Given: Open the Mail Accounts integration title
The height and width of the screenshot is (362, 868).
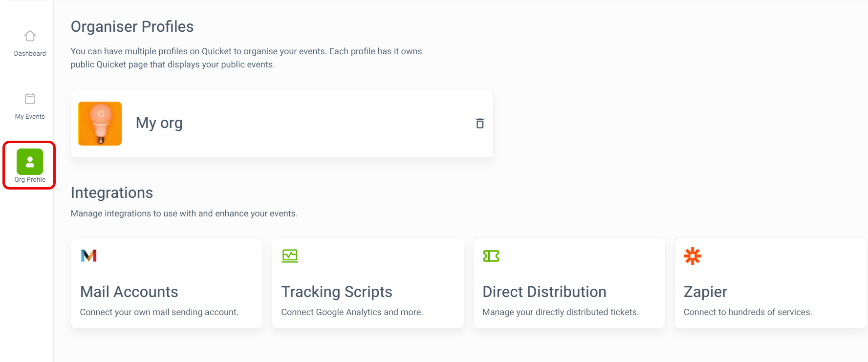Looking at the screenshot, I should [129, 292].
